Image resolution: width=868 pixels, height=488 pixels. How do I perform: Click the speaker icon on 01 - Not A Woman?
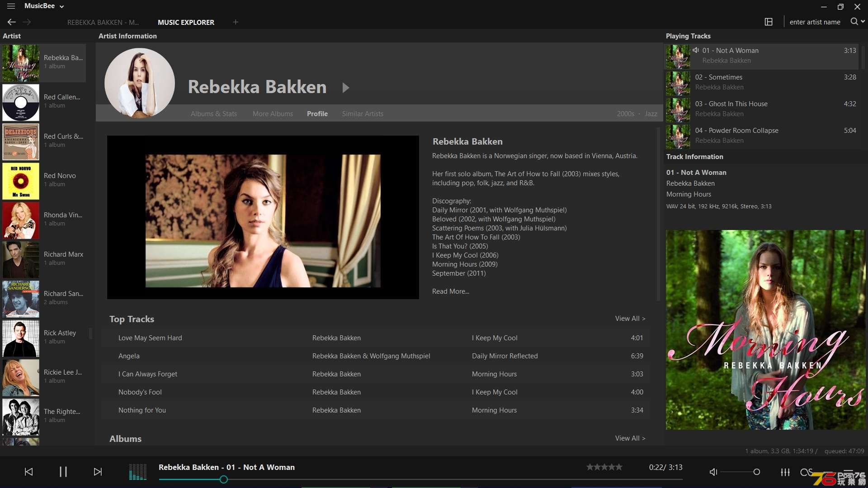pos(696,50)
